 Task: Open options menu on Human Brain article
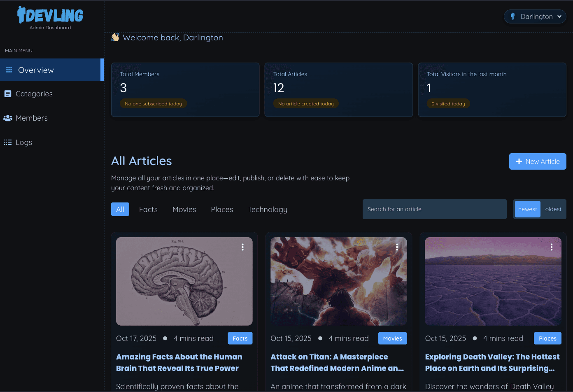pyautogui.click(x=242, y=247)
